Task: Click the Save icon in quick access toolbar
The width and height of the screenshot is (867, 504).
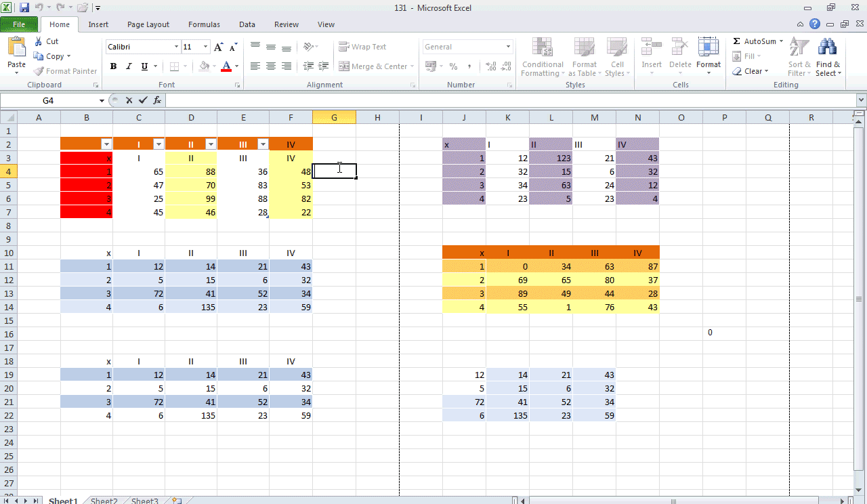Action: 24,8
